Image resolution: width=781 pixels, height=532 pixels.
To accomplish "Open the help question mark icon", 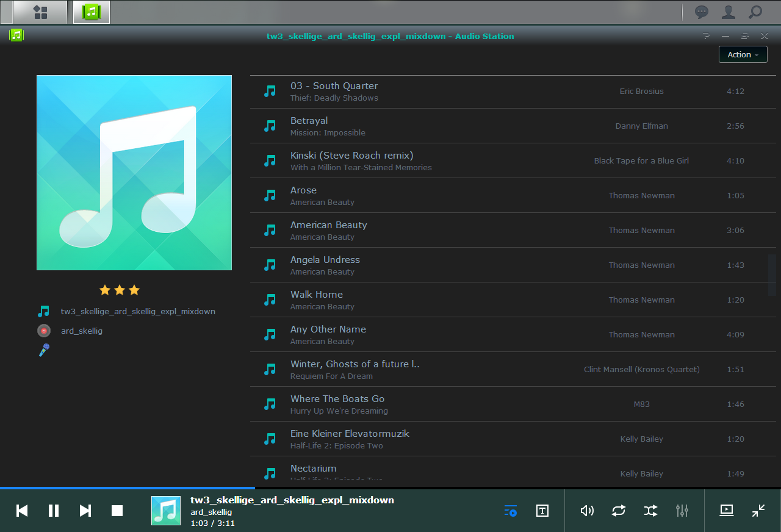I will 706,36.
